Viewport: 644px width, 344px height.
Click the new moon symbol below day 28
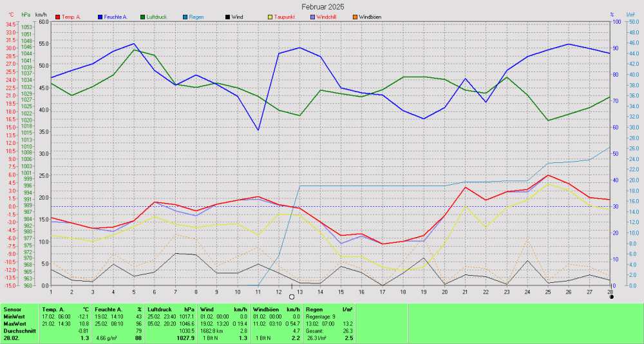[611, 297]
